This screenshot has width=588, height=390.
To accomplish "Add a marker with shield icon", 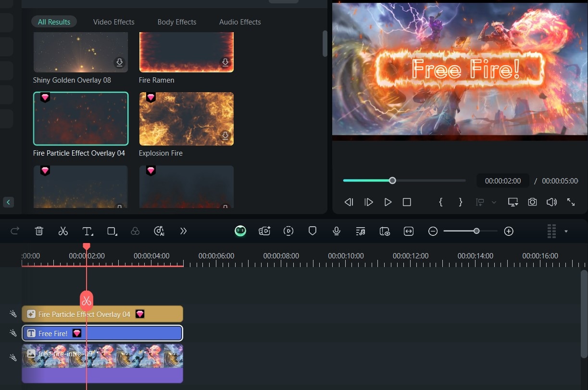I will (x=313, y=231).
